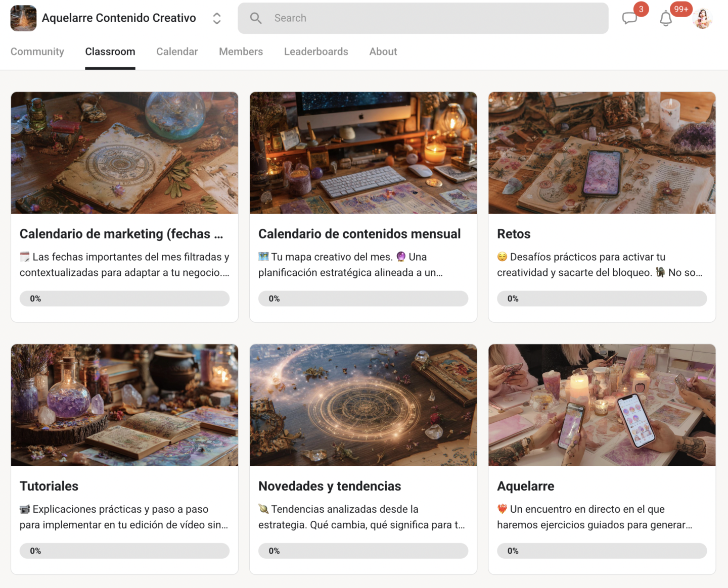728x588 pixels.
Task: Click the 'Tu mapa creativo del mes' description
Action: click(x=351, y=265)
